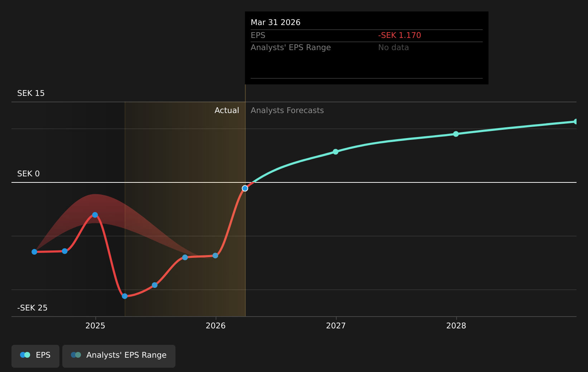Click the second EPS data point from left
Screen dimensions: 588x372
(x=65, y=251)
